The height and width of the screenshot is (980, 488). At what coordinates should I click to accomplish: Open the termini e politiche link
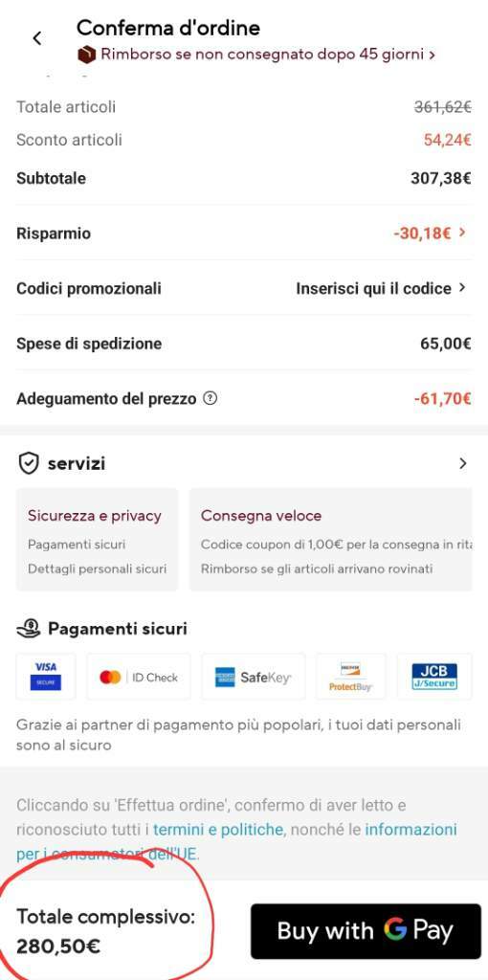[x=217, y=830]
